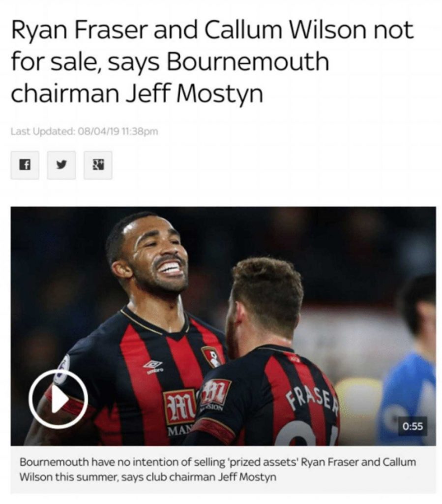Image resolution: width=442 pixels, height=504 pixels.
Task: Share the article on Facebook
Action: (25, 165)
